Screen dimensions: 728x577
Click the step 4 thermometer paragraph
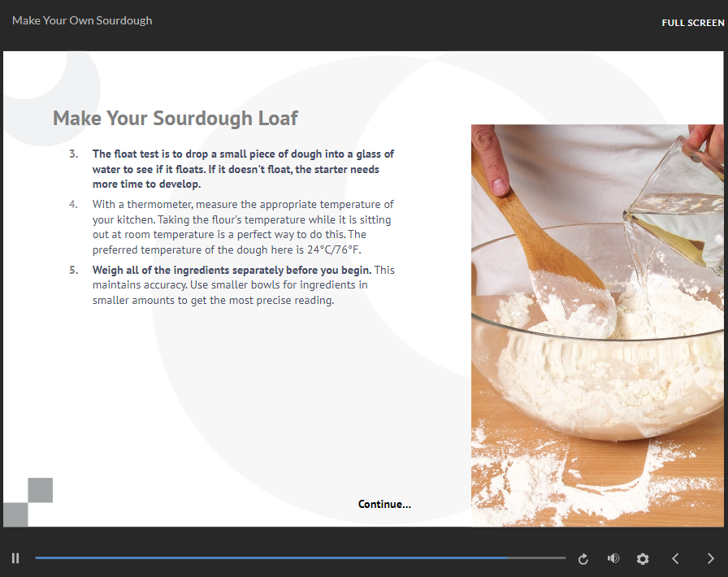243,227
